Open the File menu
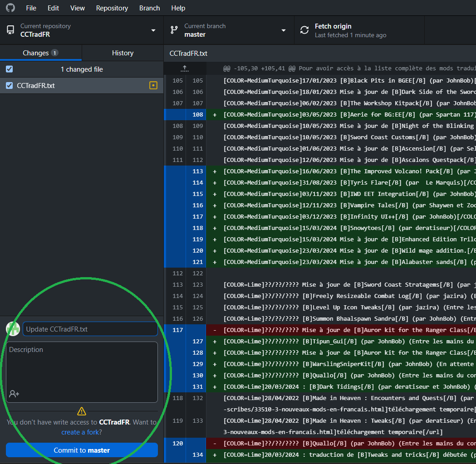476x464 pixels. pos(31,8)
